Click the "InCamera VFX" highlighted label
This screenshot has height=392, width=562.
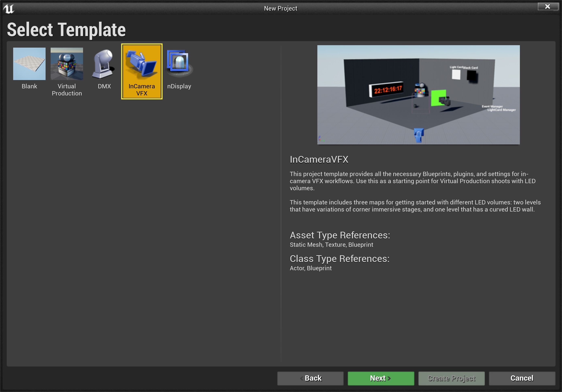pyautogui.click(x=142, y=90)
